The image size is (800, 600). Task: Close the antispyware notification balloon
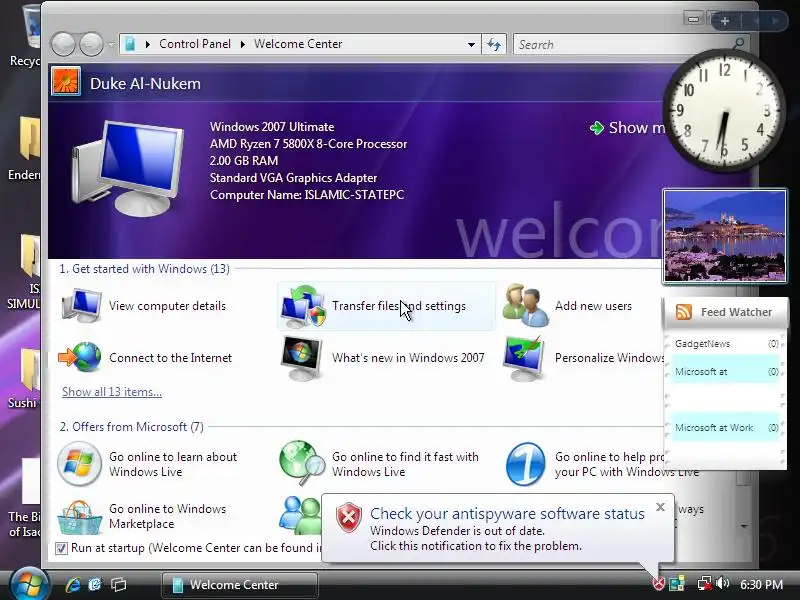[660, 507]
